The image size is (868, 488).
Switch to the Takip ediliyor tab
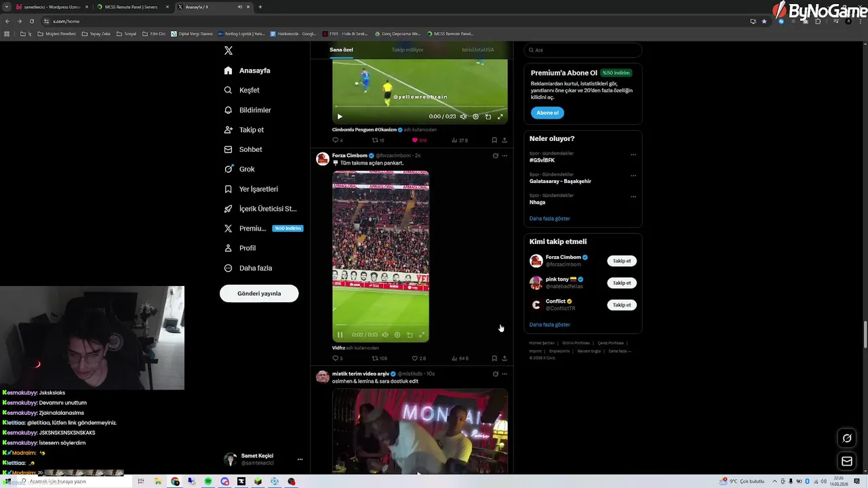point(408,49)
